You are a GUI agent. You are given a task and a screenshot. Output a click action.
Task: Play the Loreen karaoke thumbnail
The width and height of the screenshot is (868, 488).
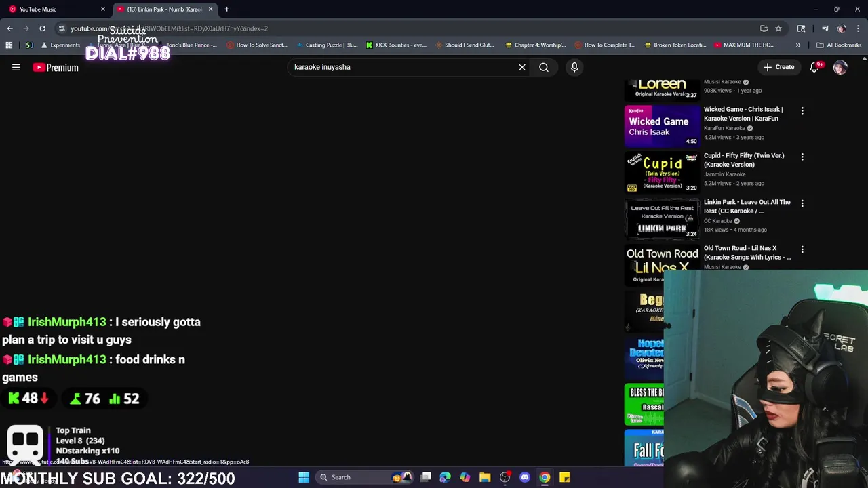click(662, 89)
